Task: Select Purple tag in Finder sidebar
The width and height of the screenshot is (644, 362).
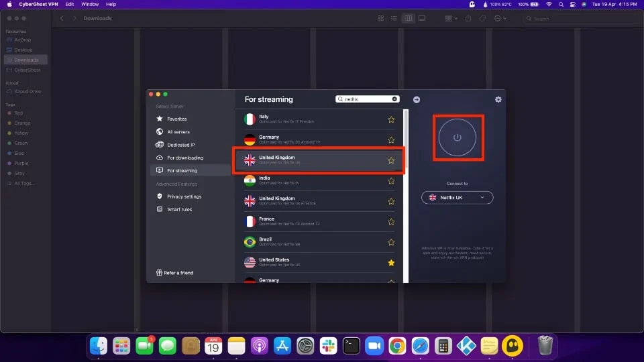Action: pos(21,163)
